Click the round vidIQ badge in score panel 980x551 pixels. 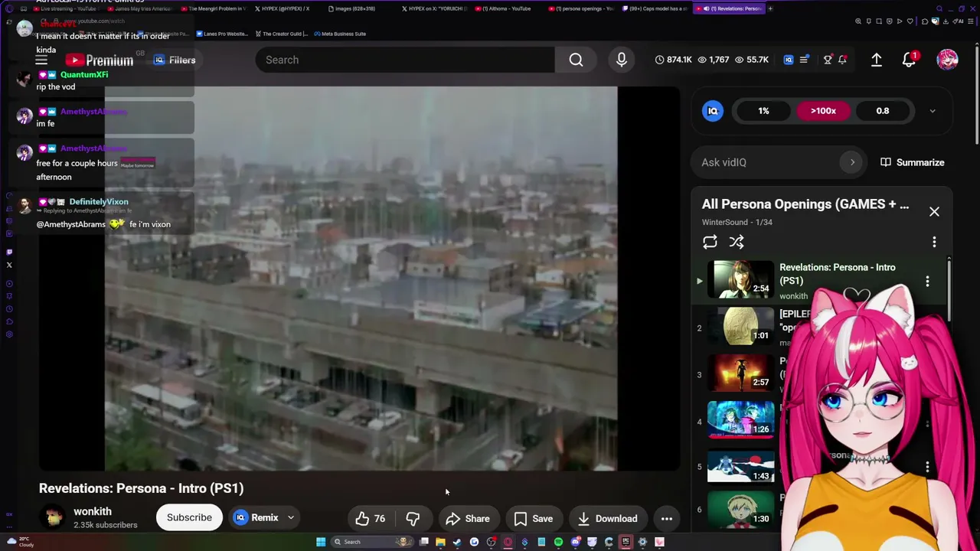click(713, 111)
